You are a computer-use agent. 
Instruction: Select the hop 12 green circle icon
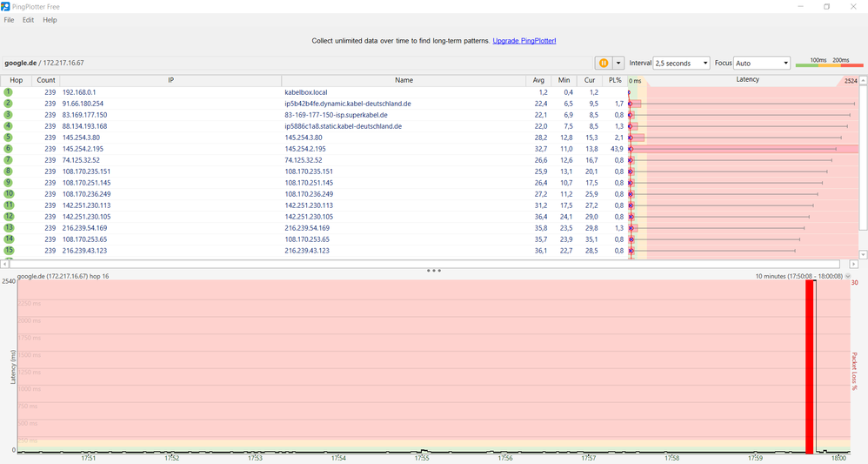click(9, 217)
